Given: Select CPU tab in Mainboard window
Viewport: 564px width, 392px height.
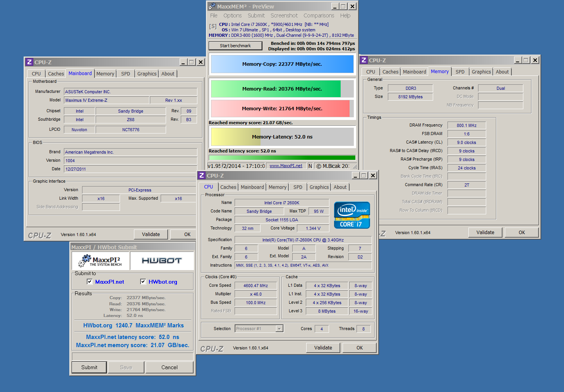Looking at the screenshot, I should pyautogui.click(x=36, y=74).
